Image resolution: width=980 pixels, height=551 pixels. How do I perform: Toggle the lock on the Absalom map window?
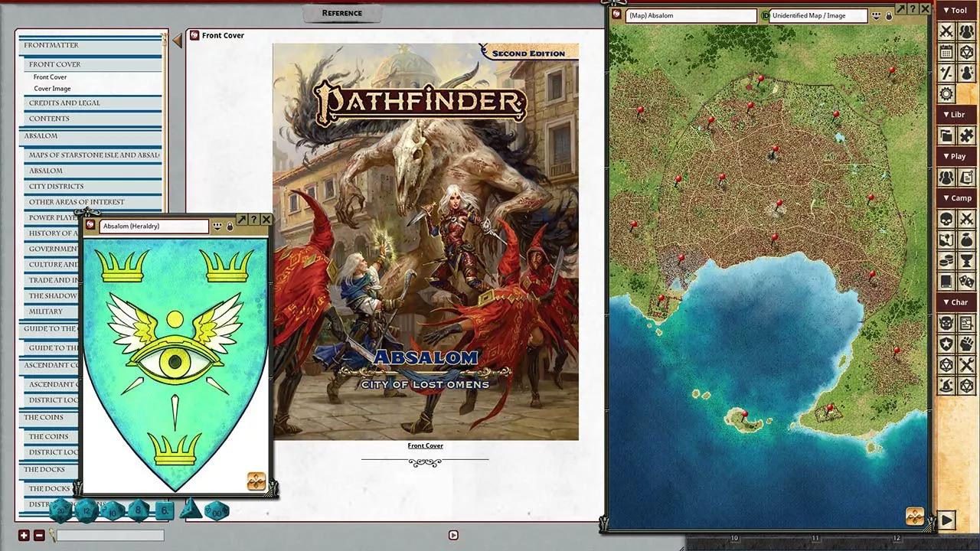click(889, 15)
